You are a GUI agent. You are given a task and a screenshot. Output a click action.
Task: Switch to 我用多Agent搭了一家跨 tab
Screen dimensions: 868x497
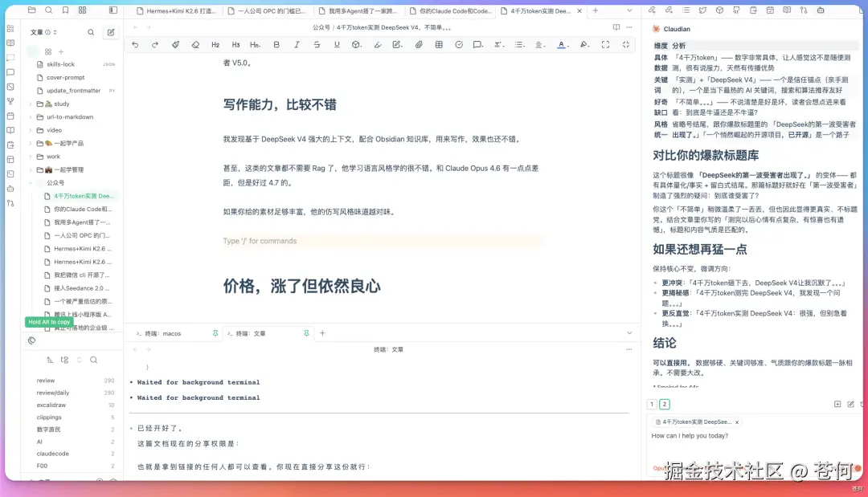[358, 10]
